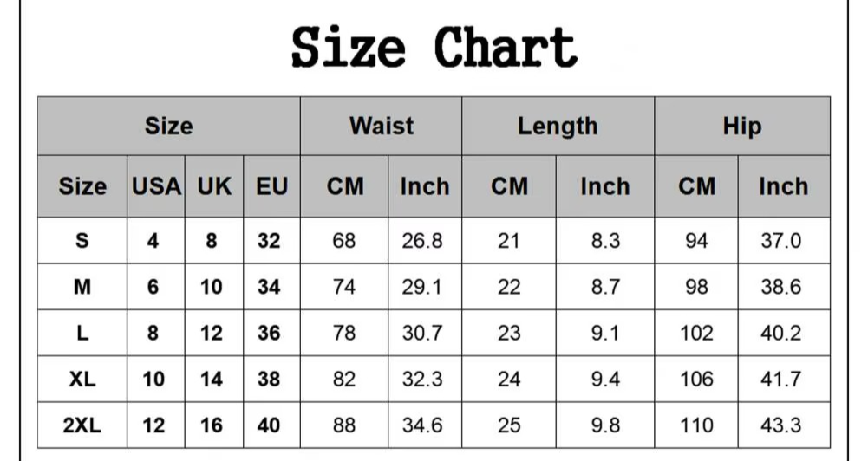The height and width of the screenshot is (461, 868).
Task: Click hip inch value 38.6
Action: (781, 287)
